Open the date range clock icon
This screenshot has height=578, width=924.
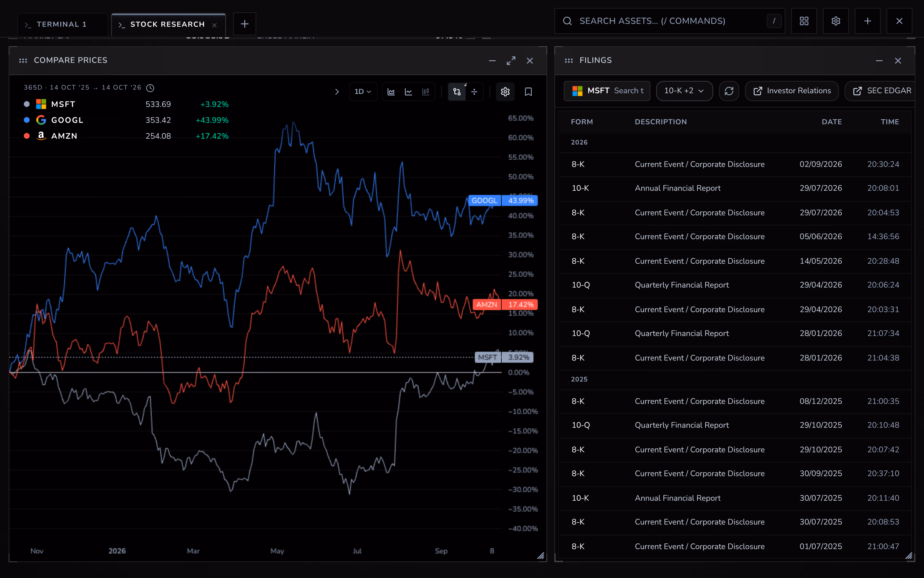click(x=151, y=88)
